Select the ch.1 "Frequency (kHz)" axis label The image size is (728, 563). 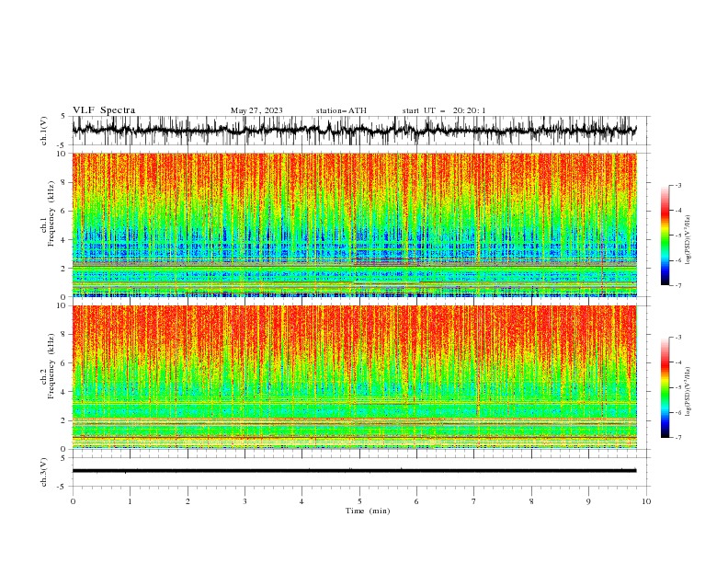(x=51, y=213)
